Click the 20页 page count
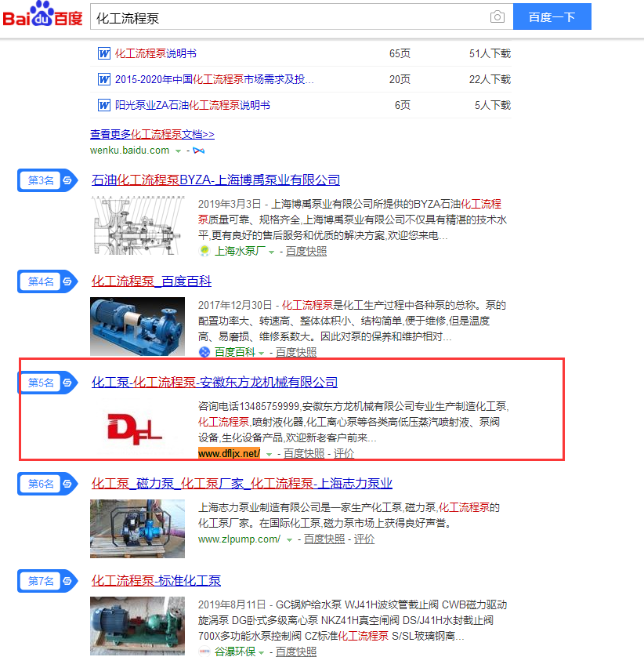This screenshot has height=657, width=644. [x=400, y=79]
